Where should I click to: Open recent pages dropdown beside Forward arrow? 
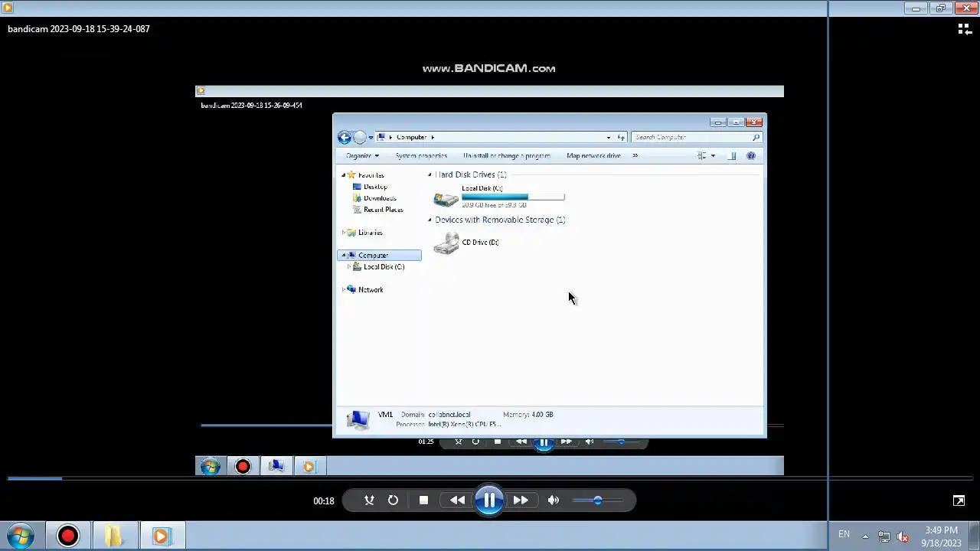[371, 138]
